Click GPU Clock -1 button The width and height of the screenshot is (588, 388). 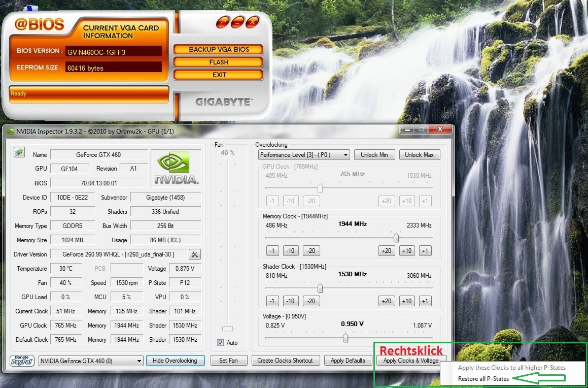click(x=272, y=201)
